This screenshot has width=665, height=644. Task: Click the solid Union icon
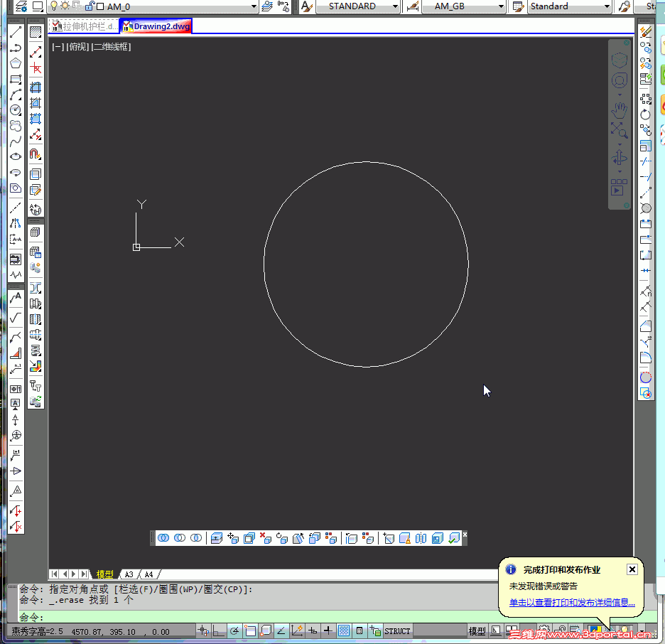tap(163, 538)
